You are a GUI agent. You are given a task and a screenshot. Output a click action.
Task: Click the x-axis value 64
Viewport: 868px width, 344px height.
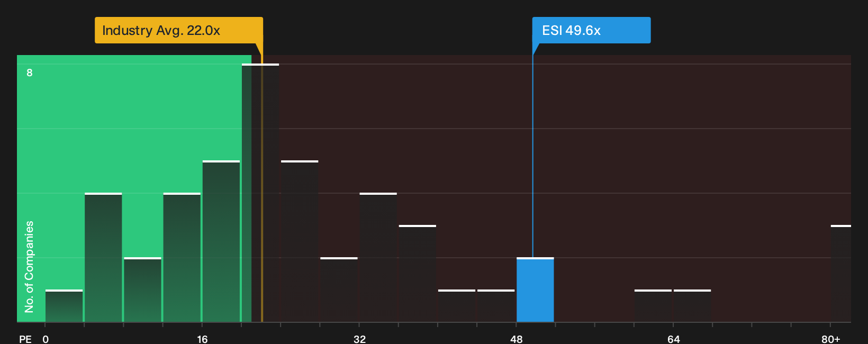(x=673, y=339)
